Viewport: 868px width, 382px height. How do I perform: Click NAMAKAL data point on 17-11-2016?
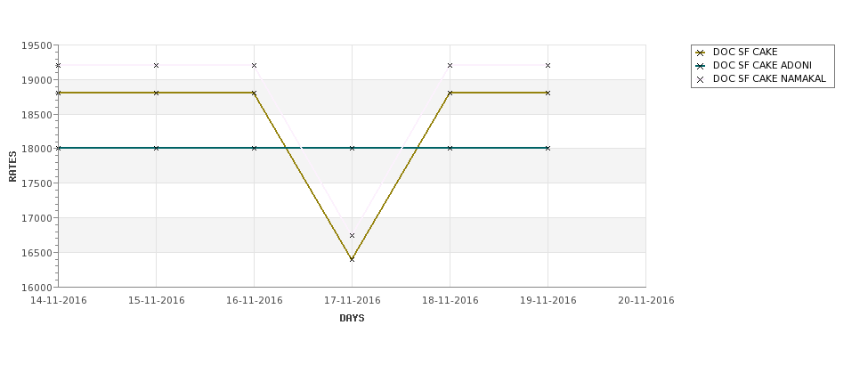(x=352, y=236)
